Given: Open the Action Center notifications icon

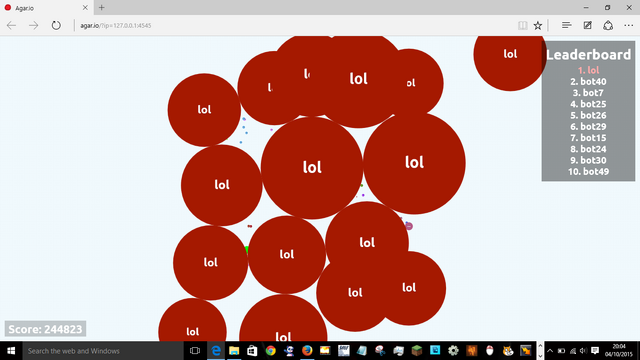Looking at the screenshot, I should coord(595,351).
